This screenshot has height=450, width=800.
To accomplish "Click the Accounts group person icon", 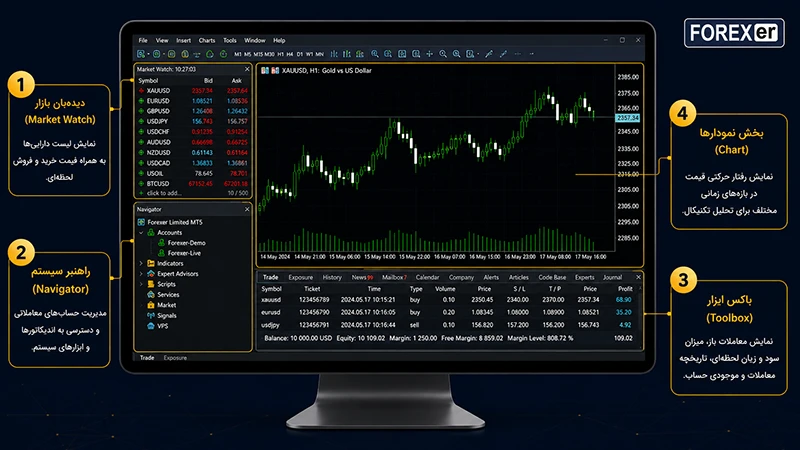I will click(151, 232).
